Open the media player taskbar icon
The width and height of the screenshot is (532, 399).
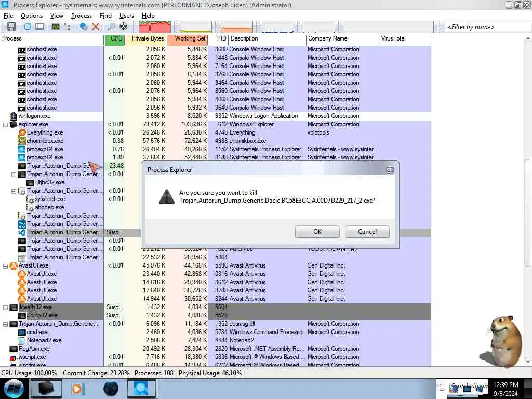tap(77, 389)
